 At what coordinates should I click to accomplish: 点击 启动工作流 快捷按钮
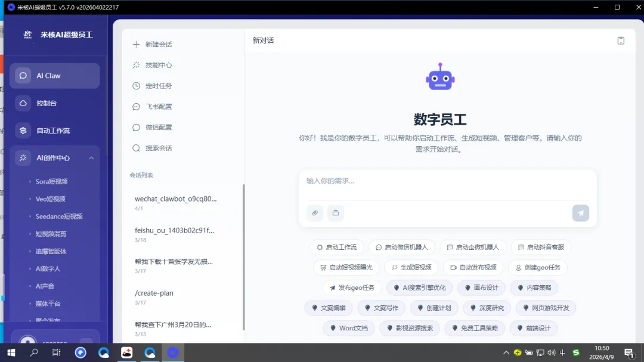[x=338, y=246]
